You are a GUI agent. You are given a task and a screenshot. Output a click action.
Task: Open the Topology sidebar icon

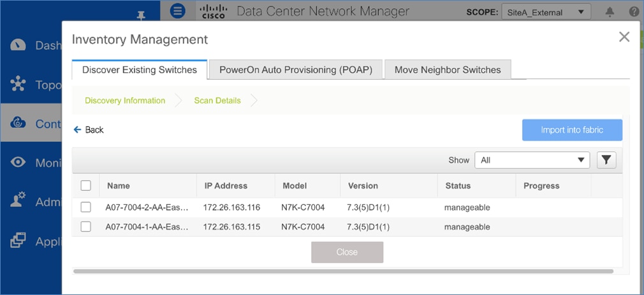point(18,84)
